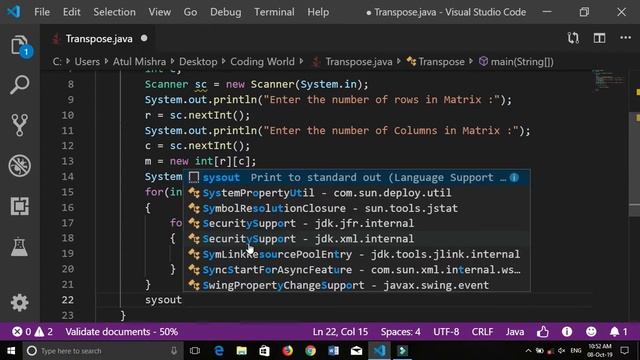Choose SwingPropertyChangeSupport suggestion

click(x=357, y=285)
